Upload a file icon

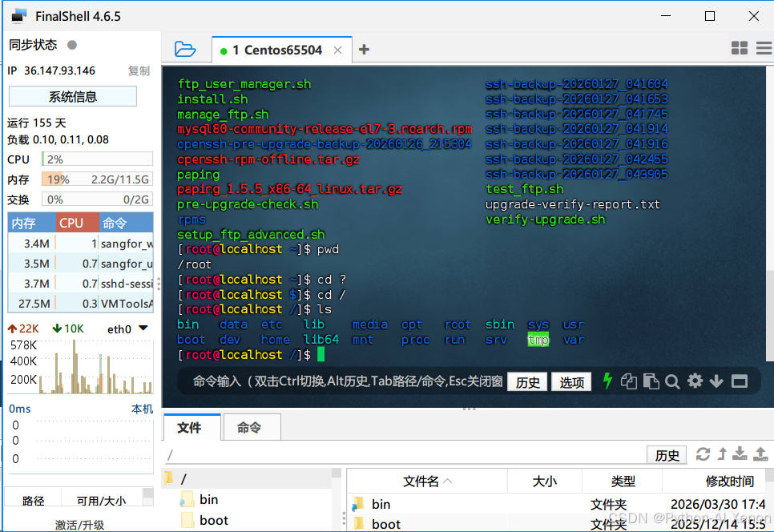[x=760, y=454]
